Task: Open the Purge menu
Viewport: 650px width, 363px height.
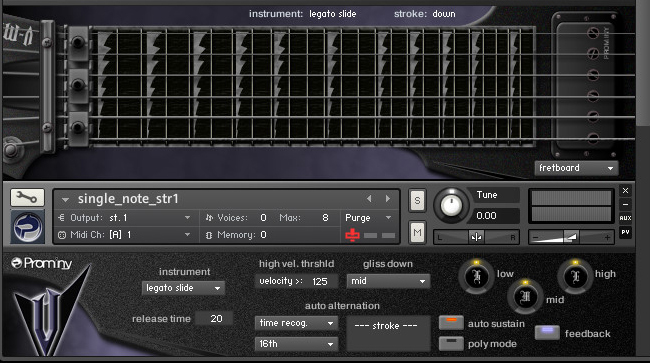Action: click(x=368, y=218)
